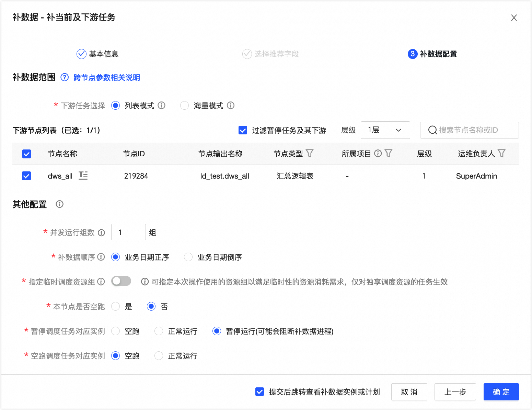Screen dimensions: 532x410
Task: Close the 补数据 dialog with X
Action: (x=514, y=18)
